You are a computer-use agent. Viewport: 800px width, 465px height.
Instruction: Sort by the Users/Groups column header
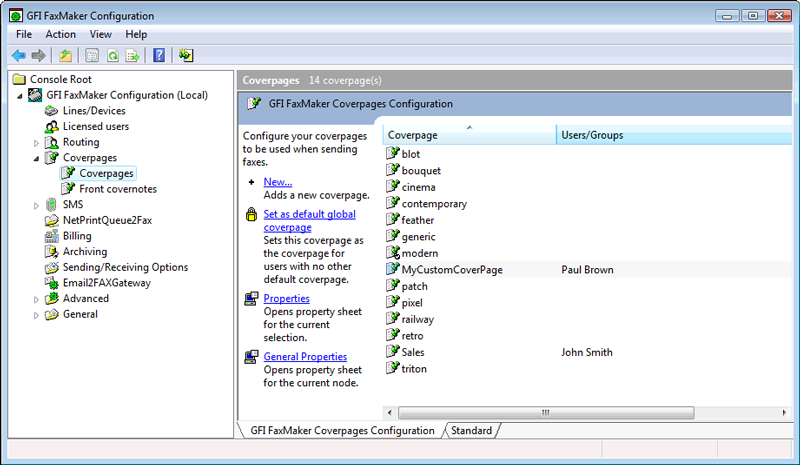[x=673, y=135]
